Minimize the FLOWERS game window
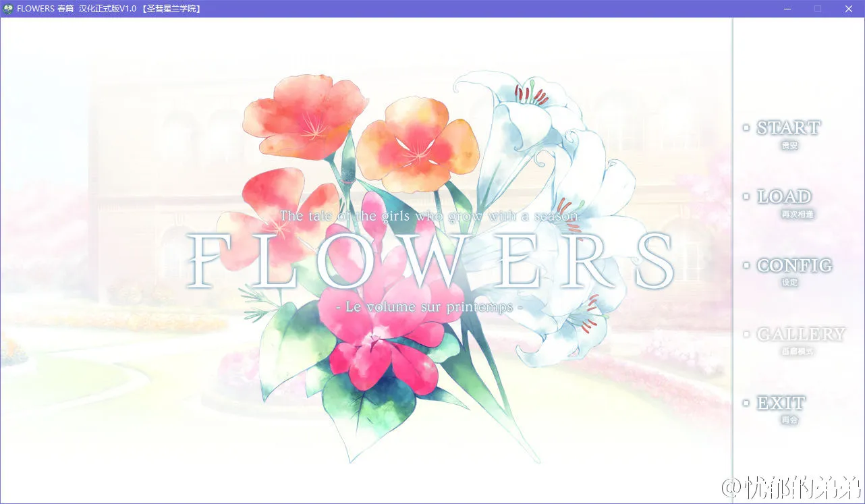The height and width of the screenshot is (504, 865). click(787, 9)
